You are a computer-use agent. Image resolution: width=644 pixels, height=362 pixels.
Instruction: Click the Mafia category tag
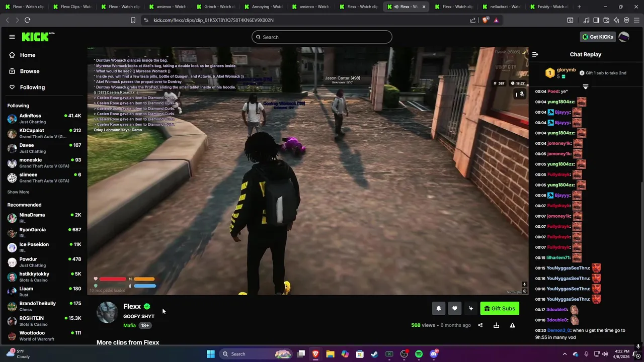tap(129, 325)
